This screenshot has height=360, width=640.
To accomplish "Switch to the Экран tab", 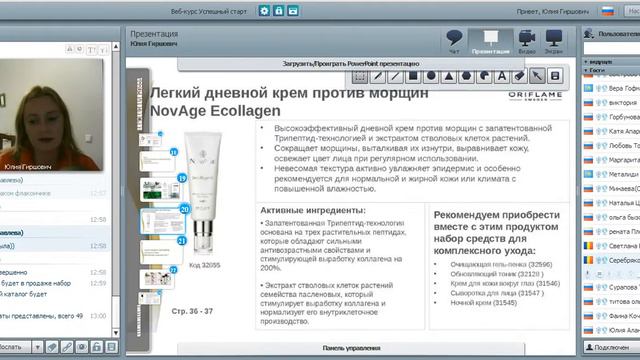I will tap(553, 42).
